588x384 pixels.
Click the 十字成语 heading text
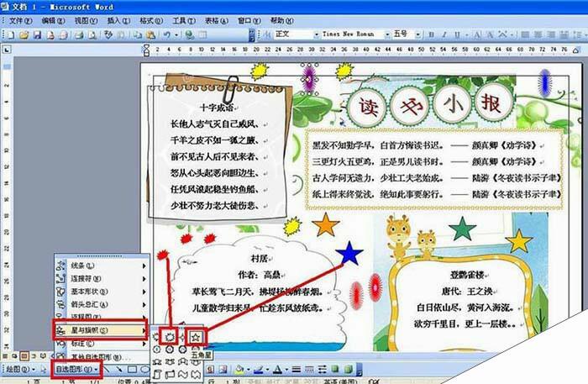pos(217,108)
